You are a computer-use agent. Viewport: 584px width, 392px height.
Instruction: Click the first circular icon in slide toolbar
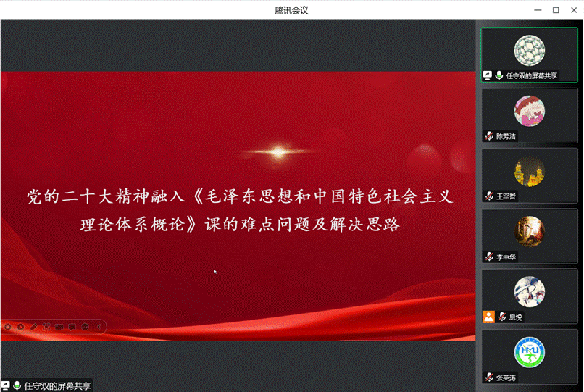click(x=8, y=327)
